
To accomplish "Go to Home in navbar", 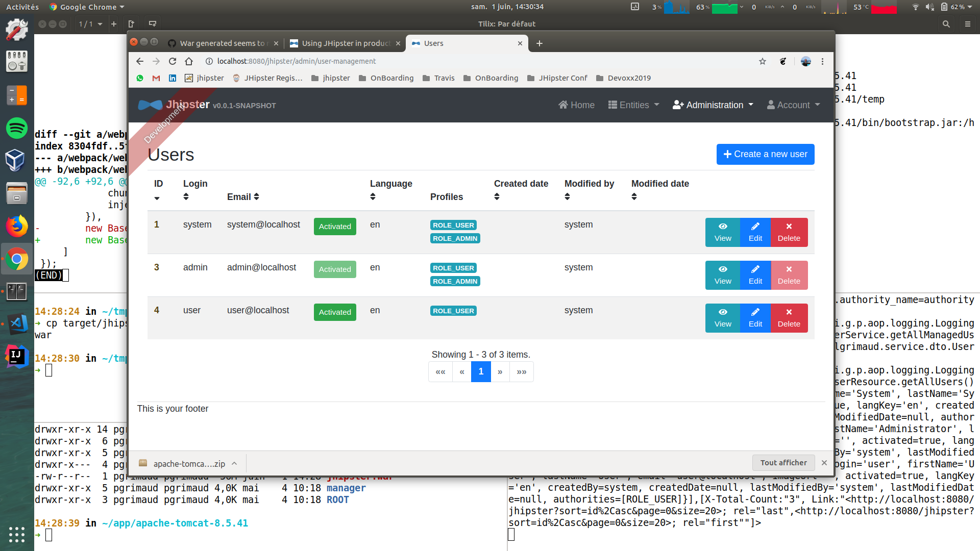I will click(576, 105).
